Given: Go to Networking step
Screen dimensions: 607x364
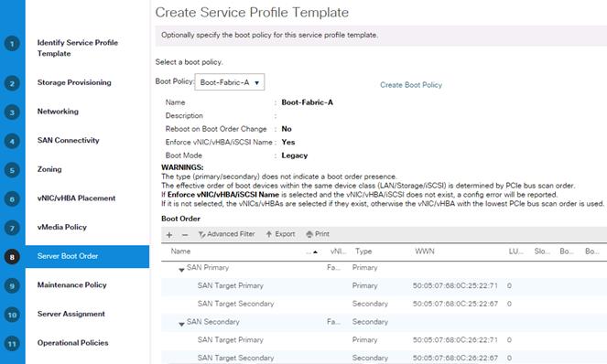Looking at the screenshot, I should click(58, 112).
